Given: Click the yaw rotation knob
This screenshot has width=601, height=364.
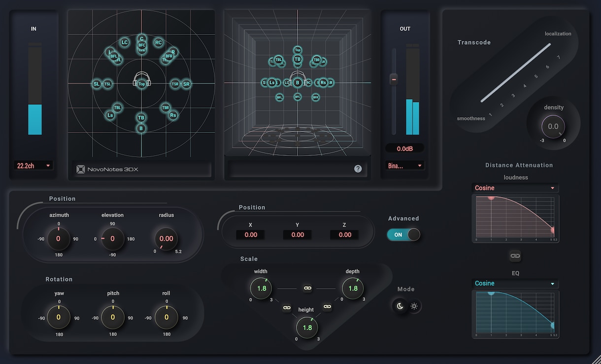Looking at the screenshot, I should point(59,317).
